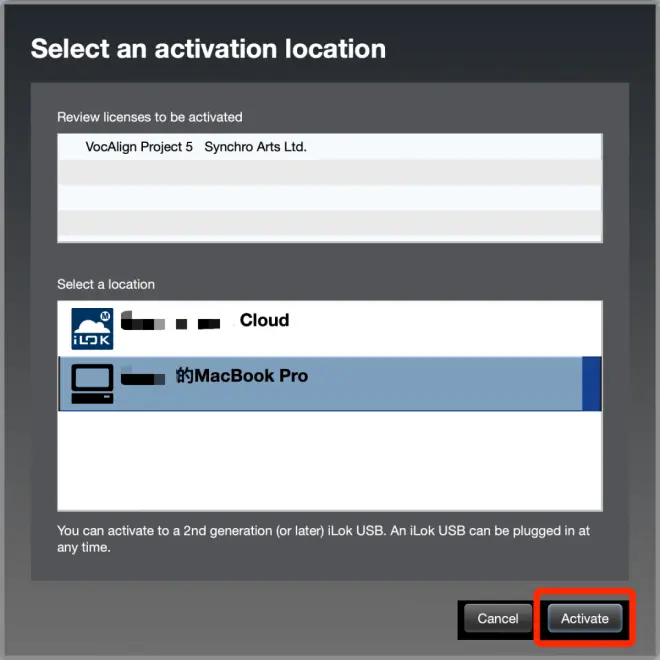Viewport: 660px width, 660px height.
Task: Click the iLok Cloud icon
Action: (92, 329)
